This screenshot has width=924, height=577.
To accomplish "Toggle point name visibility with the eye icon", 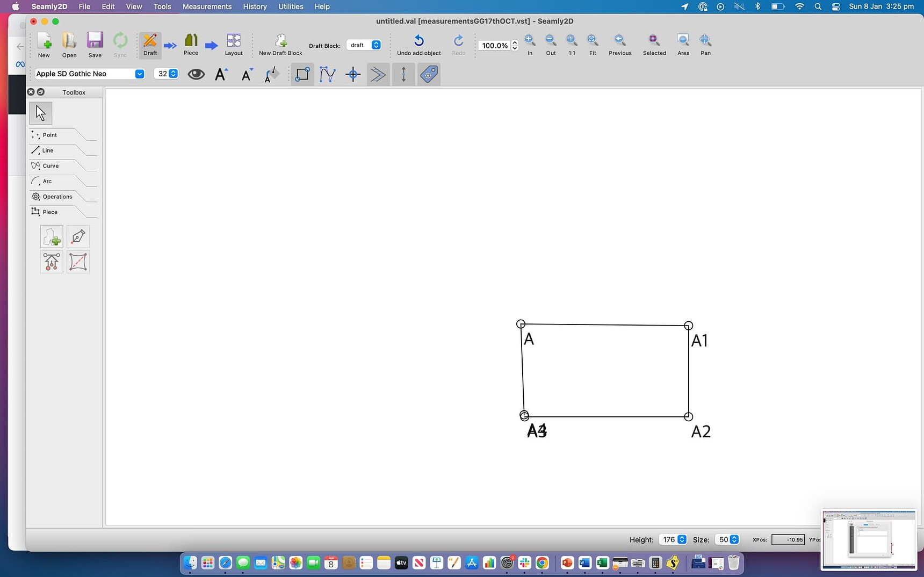I will pos(196,74).
